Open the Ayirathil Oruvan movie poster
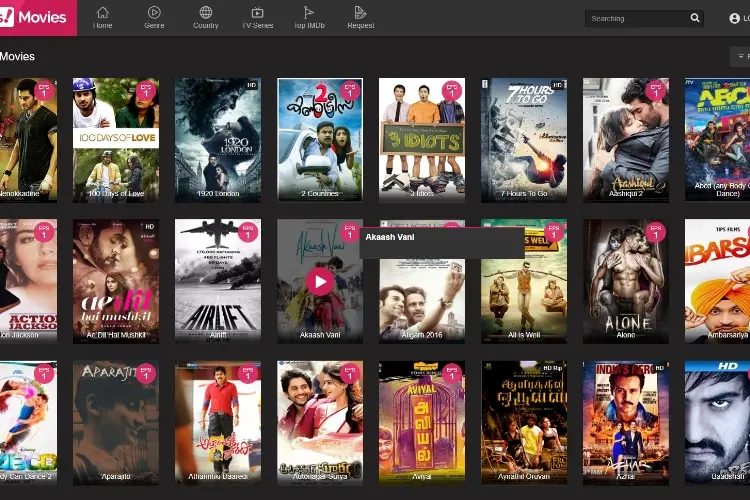750x500 pixels. click(524, 423)
